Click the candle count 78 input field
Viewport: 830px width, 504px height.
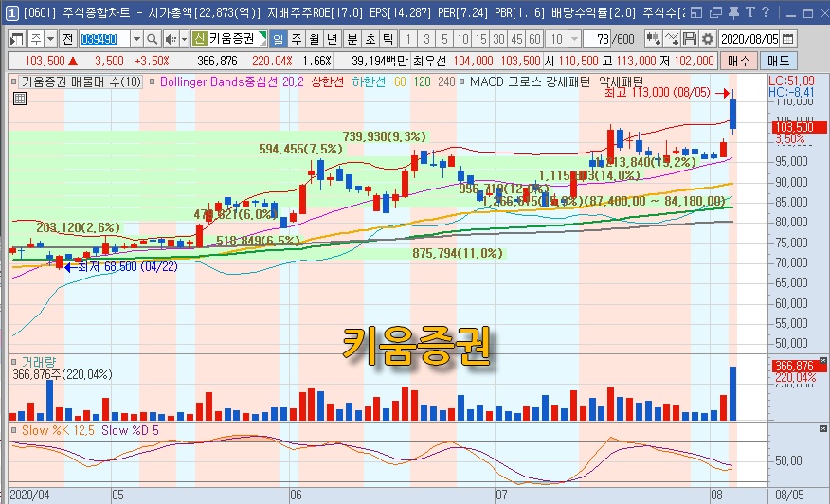coord(597,39)
